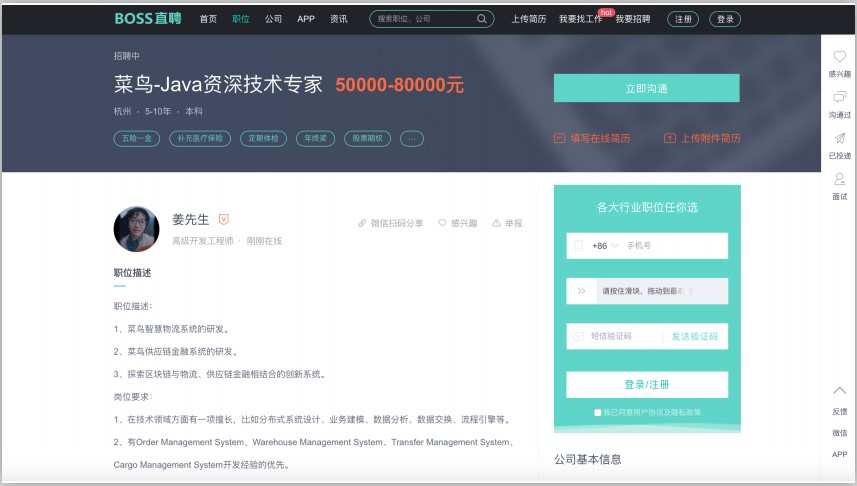Click the BOSS直聘 logo
The image size is (857, 486).
coord(148,19)
